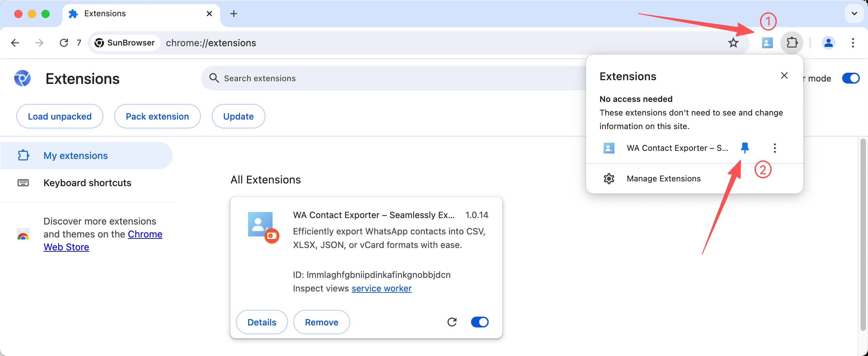Image resolution: width=868 pixels, height=356 pixels.
Task: Open Keyboard shortcuts in the sidebar
Action: tap(87, 183)
